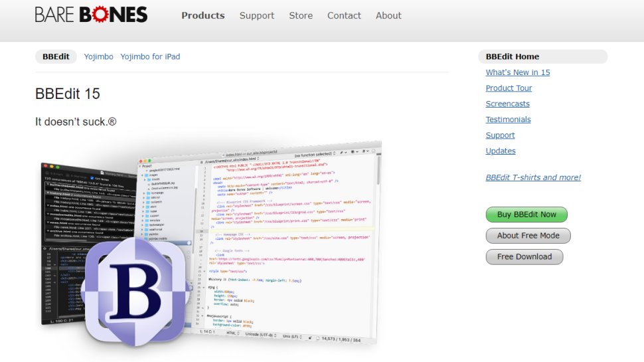Select BBEdit Home in the sidebar
Viewport: 644px width, 362px height.
coord(542,56)
